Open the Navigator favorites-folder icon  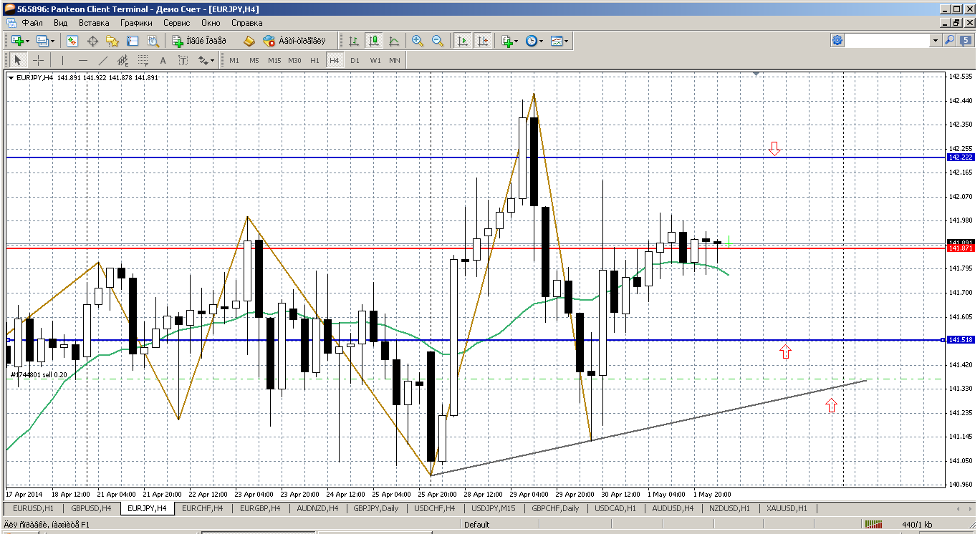point(112,41)
